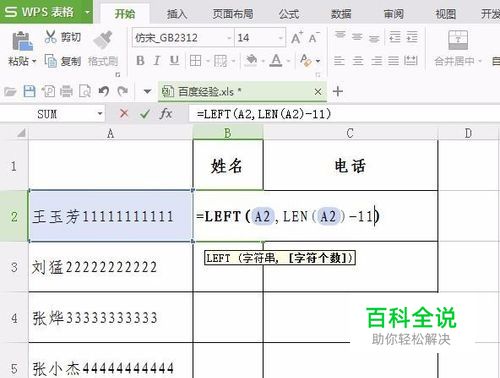This screenshot has width=500, height=378.
Task: Apply the font color A icon
Action: (276, 61)
